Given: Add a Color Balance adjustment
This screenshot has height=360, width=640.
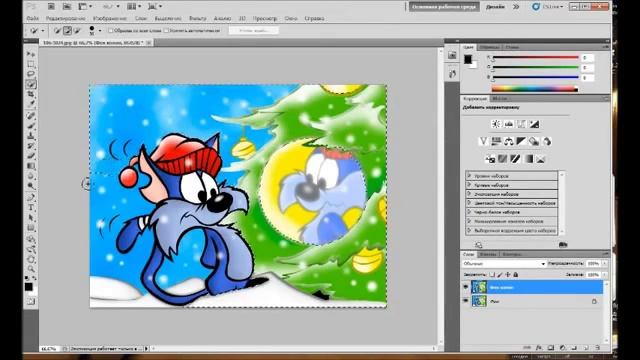Looking at the screenshot, I should point(509,142).
